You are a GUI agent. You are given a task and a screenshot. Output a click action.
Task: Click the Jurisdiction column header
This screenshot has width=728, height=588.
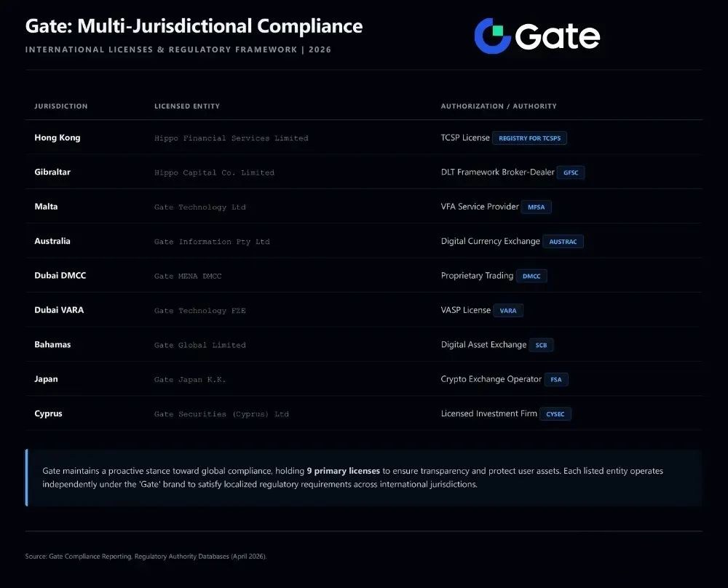(x=61, y=106)
